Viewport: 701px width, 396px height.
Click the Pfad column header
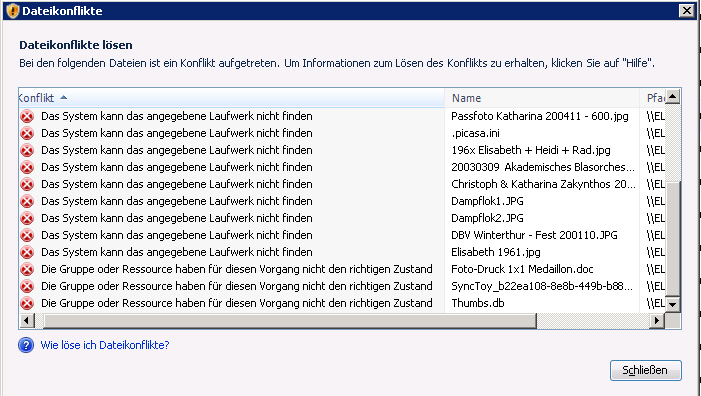tap(653, 98)
